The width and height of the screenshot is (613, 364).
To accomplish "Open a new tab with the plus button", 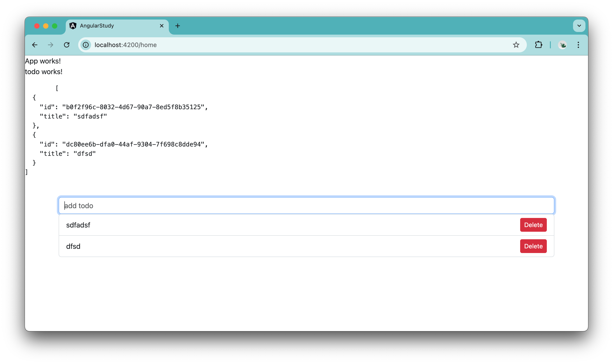I will (178, 26).
